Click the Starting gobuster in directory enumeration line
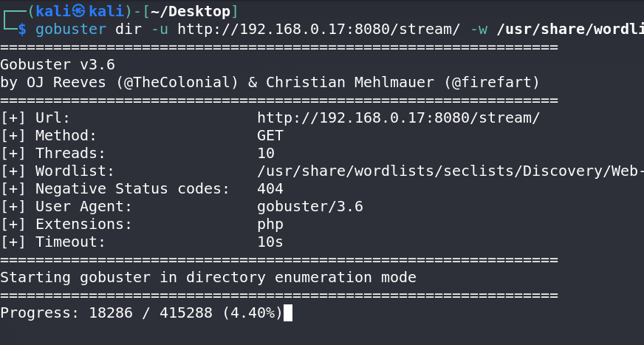 (208, 278)
